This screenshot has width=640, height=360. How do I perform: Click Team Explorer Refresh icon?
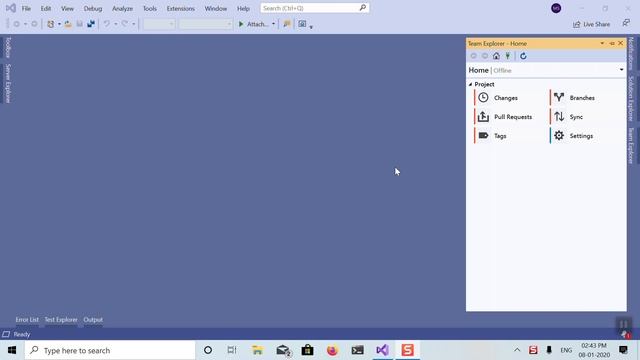[x=523, y=56]
